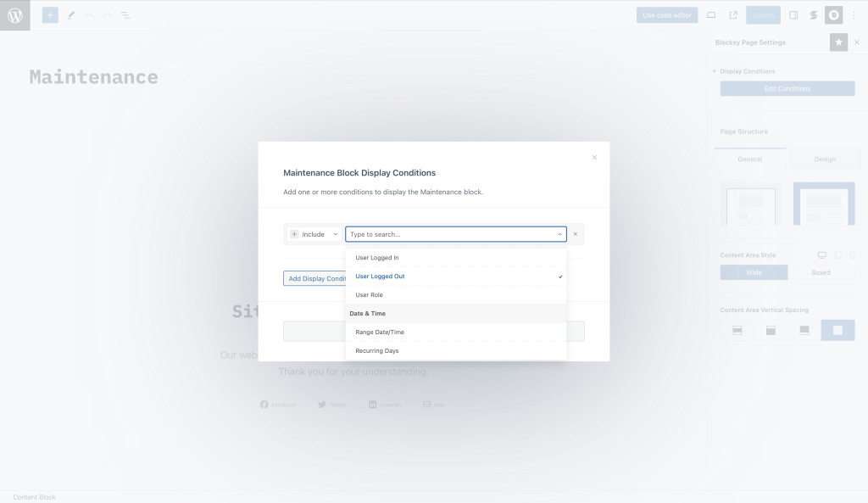Image resolution: width=868 pixels, height=503 pixels.
Task: Select the Tools pencil icon
Action: (x=71, y=14)
